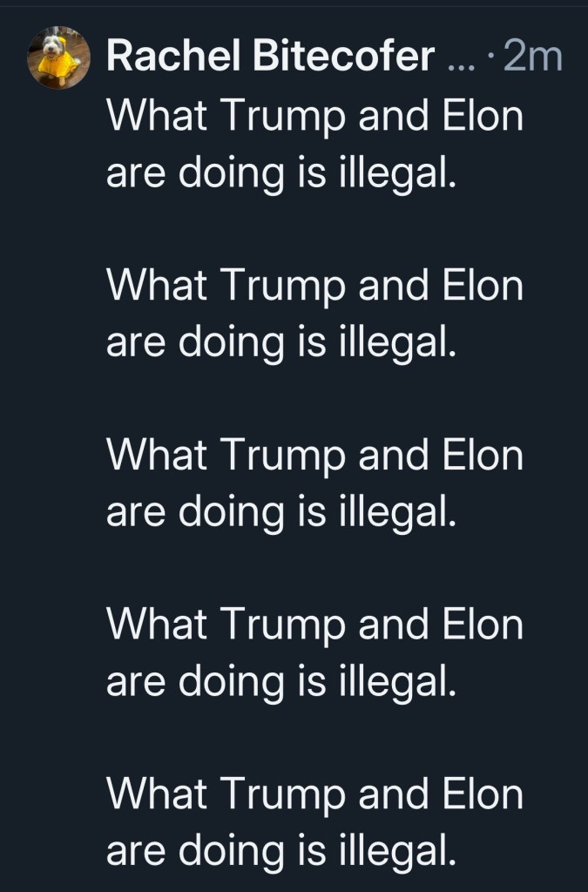Viewport: 588px width, 892px height.
Task: Click the third "are doing is illegal." line
Action: 280,513
